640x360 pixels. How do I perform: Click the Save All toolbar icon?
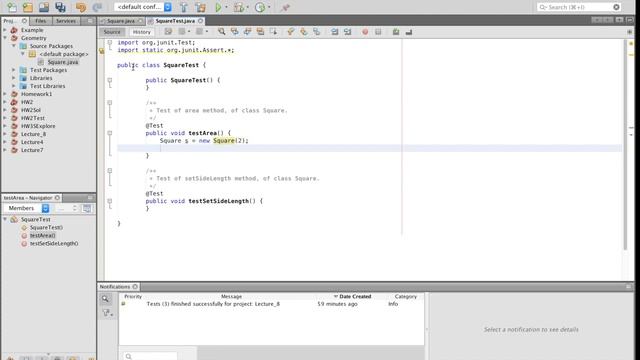click(x=60, y=7)
